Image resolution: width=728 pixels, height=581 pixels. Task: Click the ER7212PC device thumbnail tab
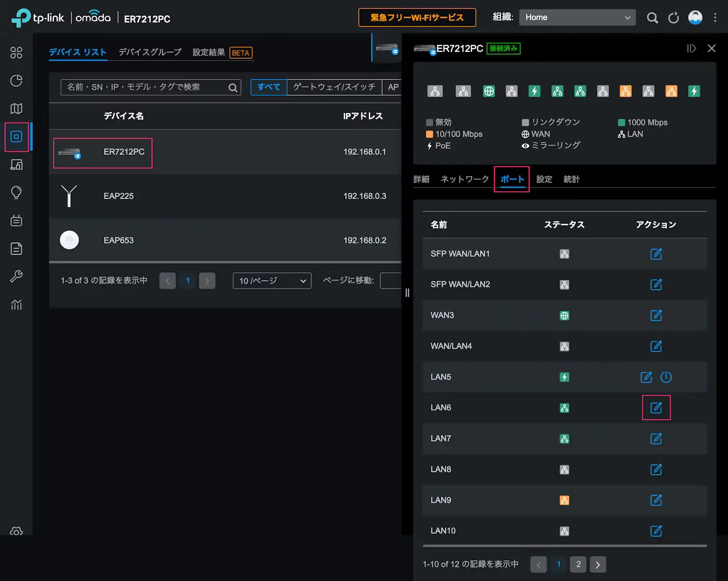click(x=387, y=48)
